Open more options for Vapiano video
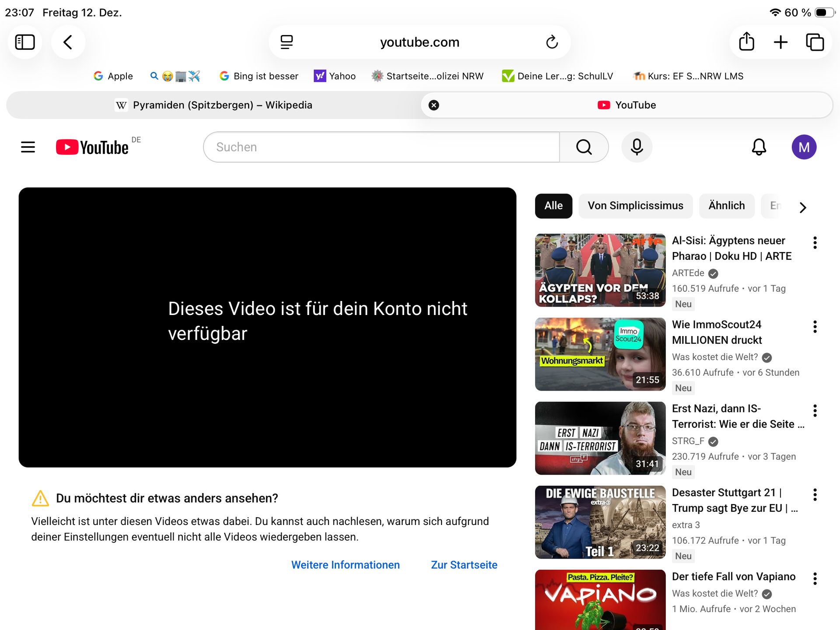840x630 pixels. [815, 579]
